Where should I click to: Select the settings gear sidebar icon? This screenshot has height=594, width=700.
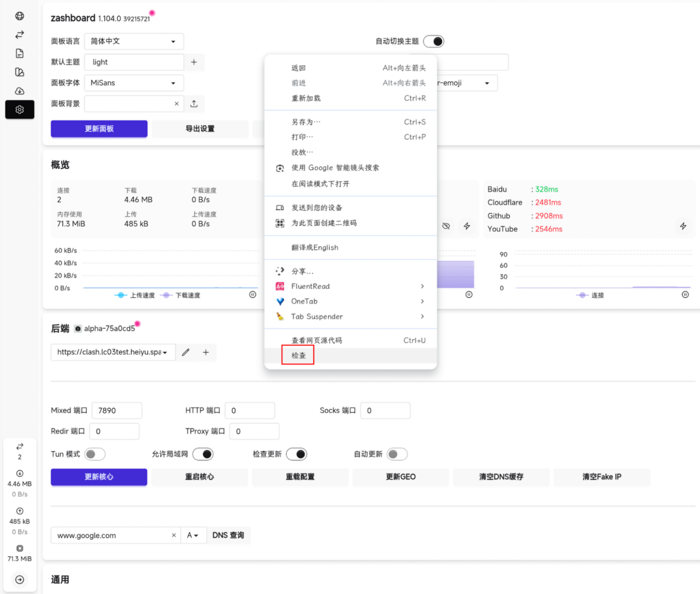[x=20, y=110]
